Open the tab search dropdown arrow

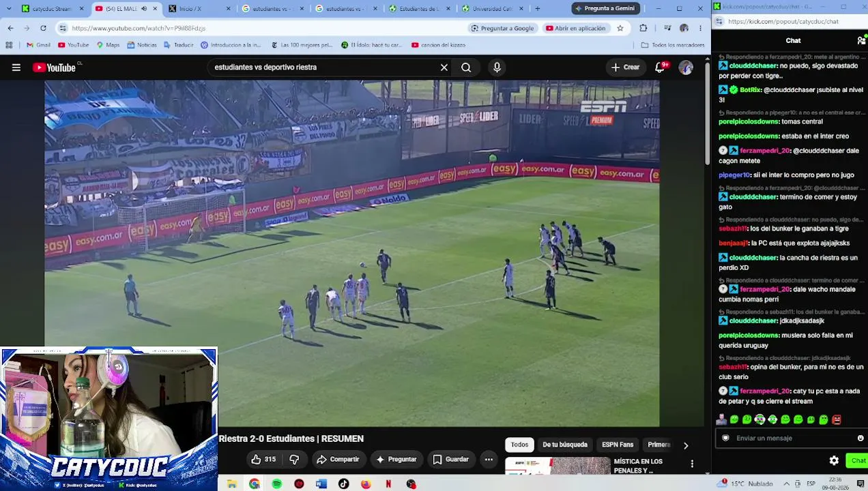coord(8,8)
